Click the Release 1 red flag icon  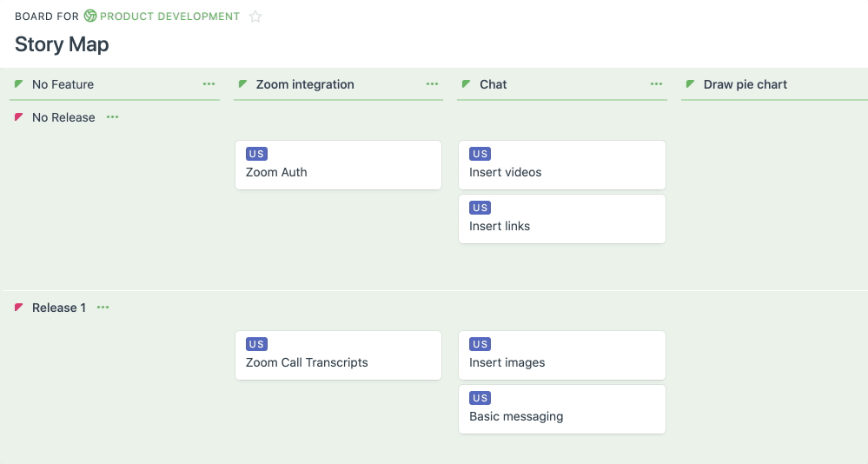tap(19, 308)
